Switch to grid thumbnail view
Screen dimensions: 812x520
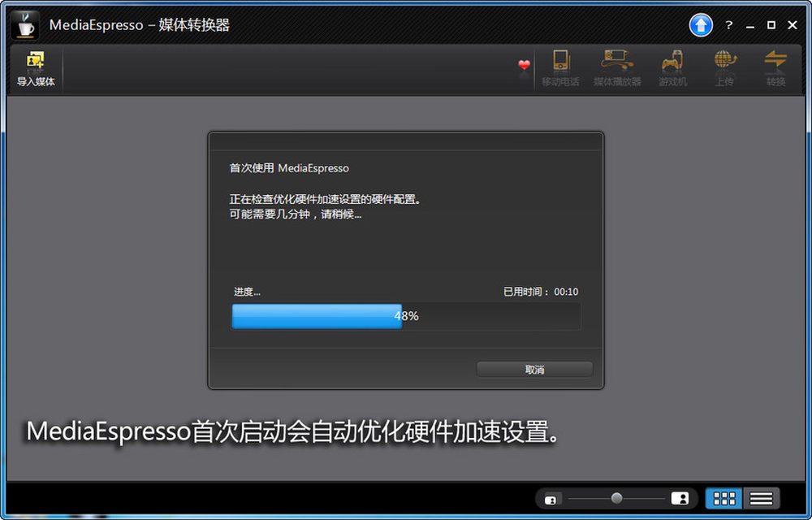click(724, 499)
